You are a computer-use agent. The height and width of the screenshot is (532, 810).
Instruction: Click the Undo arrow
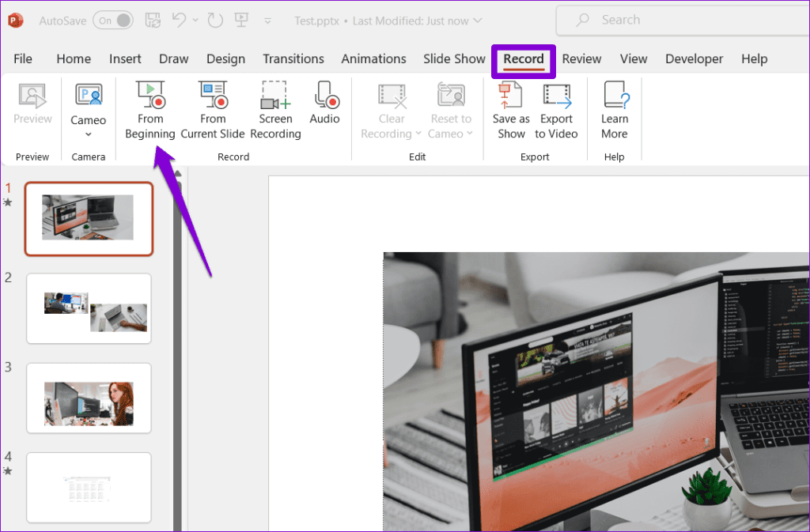coord(180,20)
